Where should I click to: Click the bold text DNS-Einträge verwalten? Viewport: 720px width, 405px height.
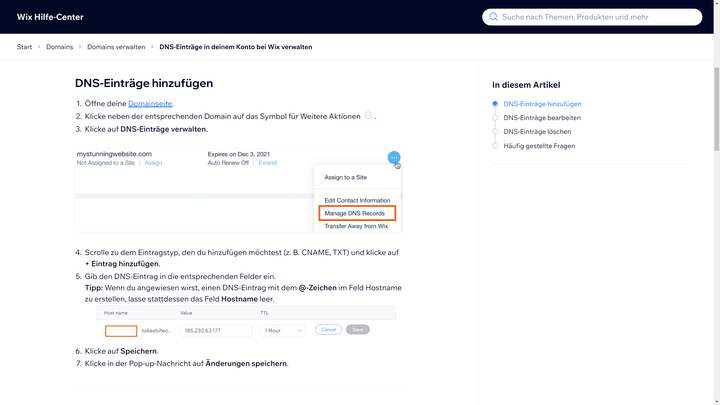click(163, 129)
